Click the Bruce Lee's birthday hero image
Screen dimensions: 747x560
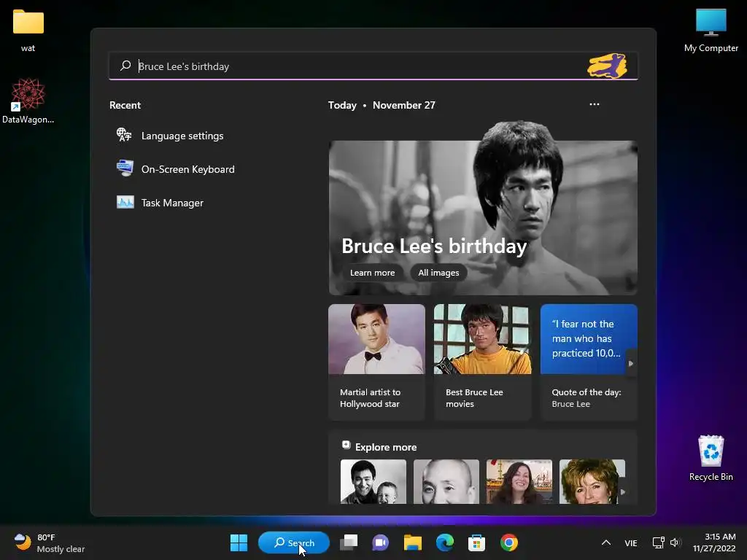point(483,209)
